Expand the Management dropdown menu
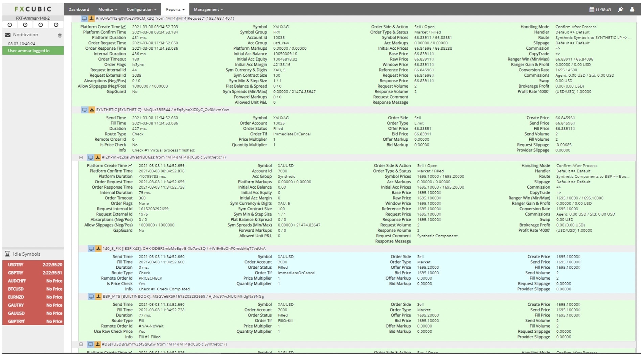644x358 pixels. [208, 9]
